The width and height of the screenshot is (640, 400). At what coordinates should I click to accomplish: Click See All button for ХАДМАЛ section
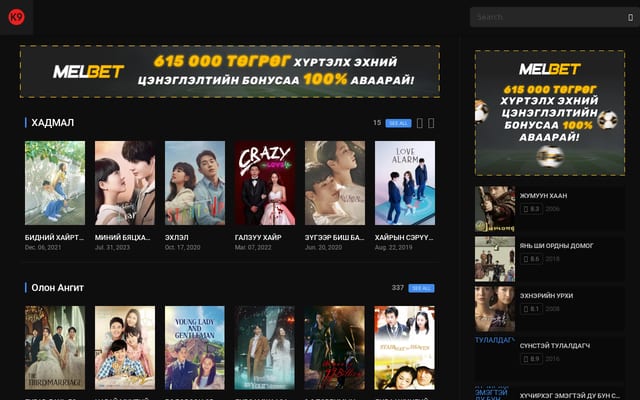pos(398,123)
